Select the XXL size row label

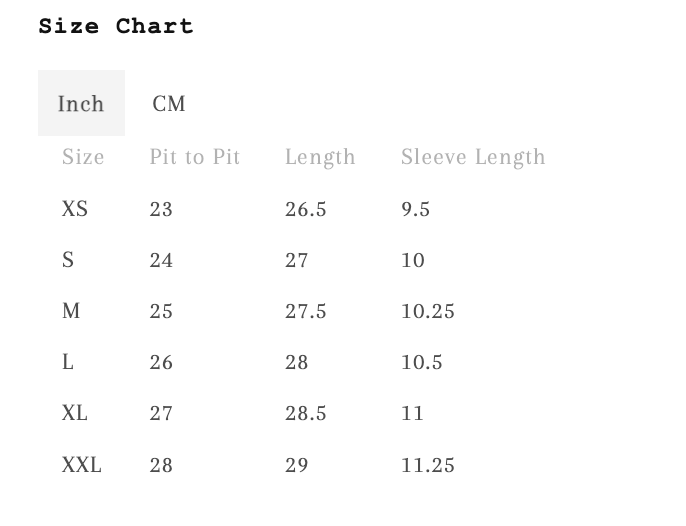click(82, 465)
